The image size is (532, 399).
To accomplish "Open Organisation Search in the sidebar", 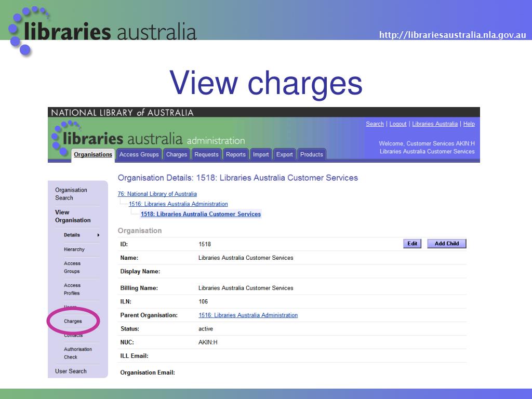I will 71,194.
